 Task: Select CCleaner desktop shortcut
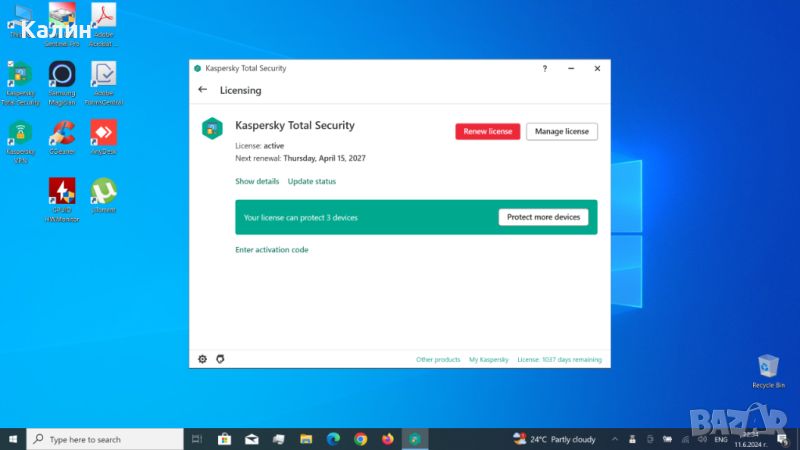pos(62,138)
